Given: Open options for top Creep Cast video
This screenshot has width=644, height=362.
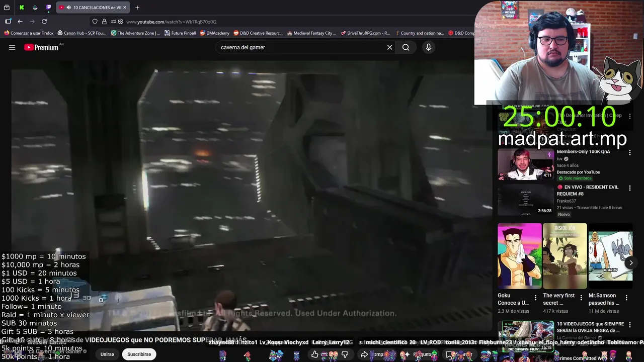Looking at the screenshot, I should pyautogui.click(x=629, y=116).
